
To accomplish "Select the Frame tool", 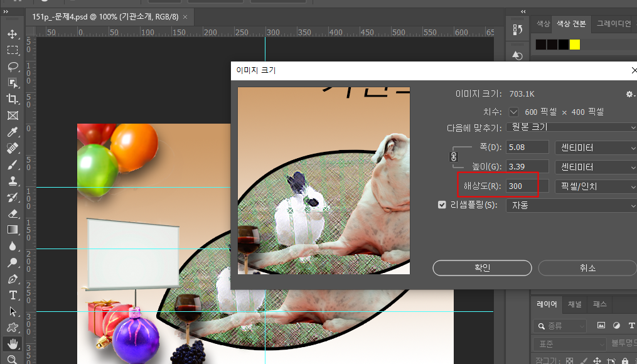I will click(x=12, y=115).
